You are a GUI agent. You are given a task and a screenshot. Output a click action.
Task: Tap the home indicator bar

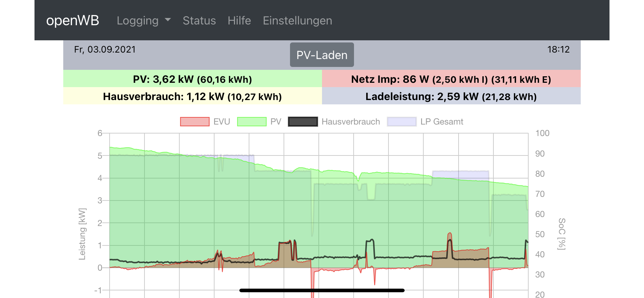(x=322, y=290)
